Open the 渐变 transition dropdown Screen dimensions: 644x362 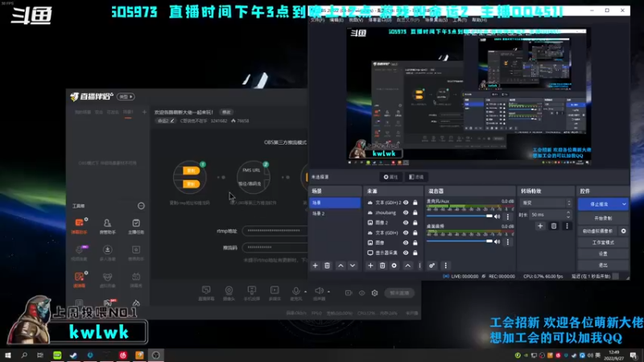(x=546, y=203)
